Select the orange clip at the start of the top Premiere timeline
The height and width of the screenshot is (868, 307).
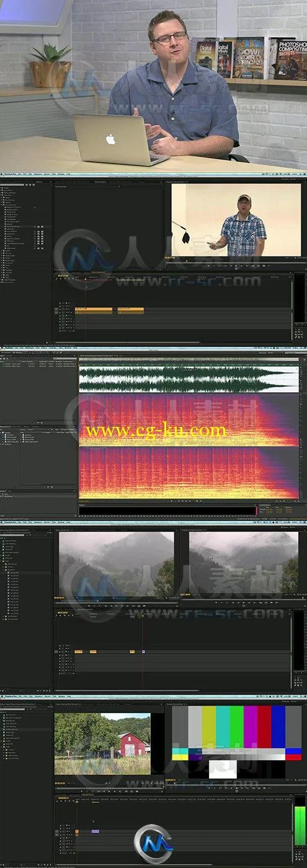pyautogui.click(x=93, y=309)
